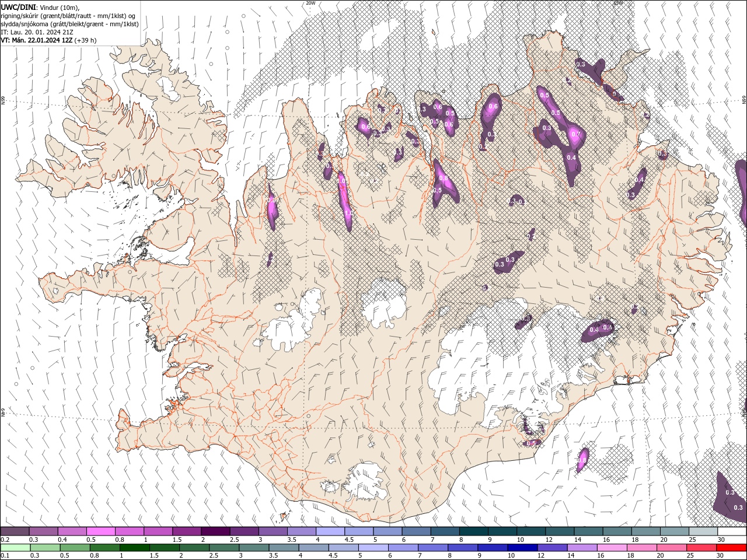The width and height of the screenshot is (747, 560).
Task: Click the 12 swatch in the lower rain legend
Action: [552, 548]
